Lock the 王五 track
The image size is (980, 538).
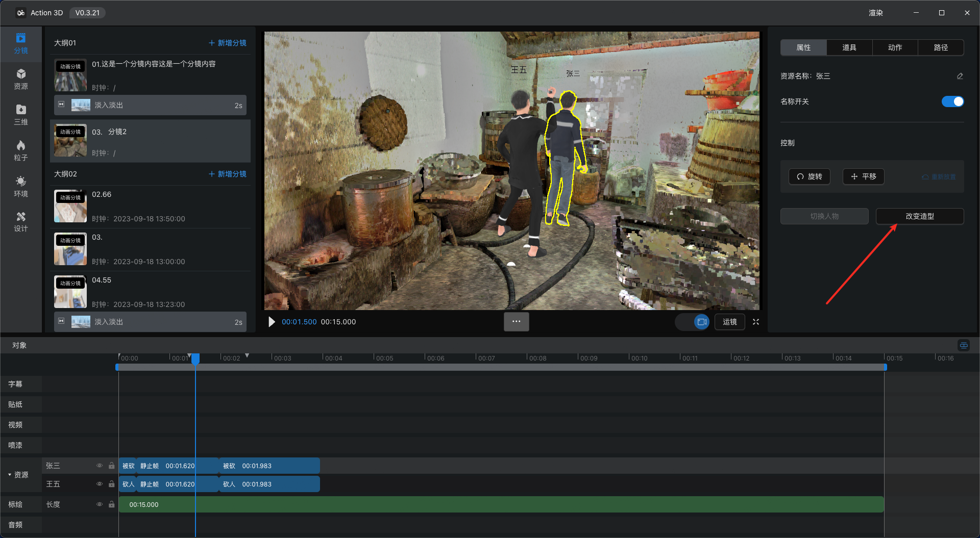(x=111, y=484)
